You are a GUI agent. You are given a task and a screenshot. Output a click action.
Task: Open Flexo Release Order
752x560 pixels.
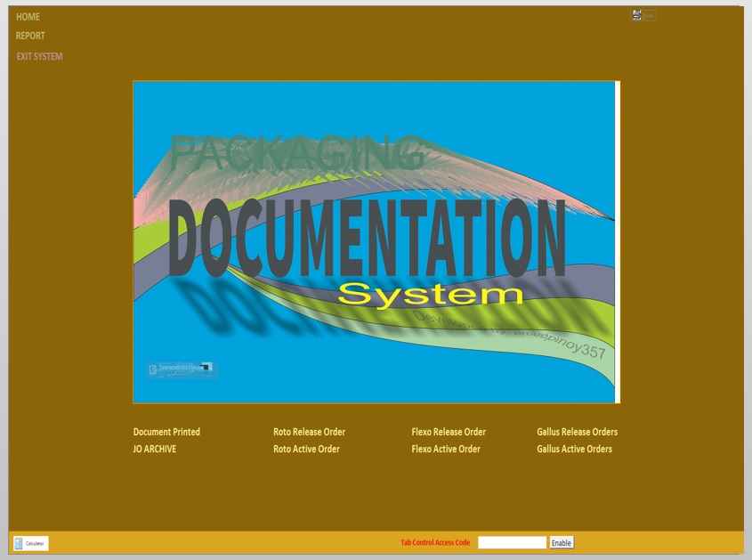click(x=449, y=432)
